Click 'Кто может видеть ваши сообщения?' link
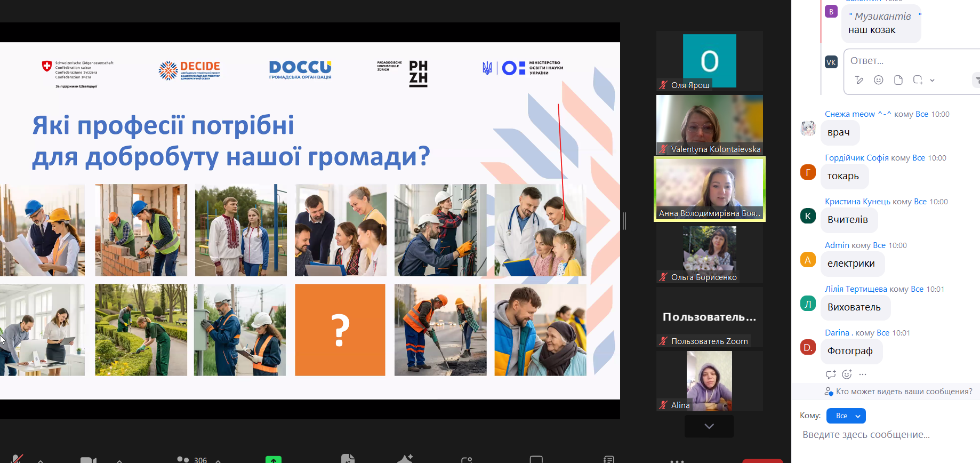This screenshot has height=463, width=980. point(904,392)
